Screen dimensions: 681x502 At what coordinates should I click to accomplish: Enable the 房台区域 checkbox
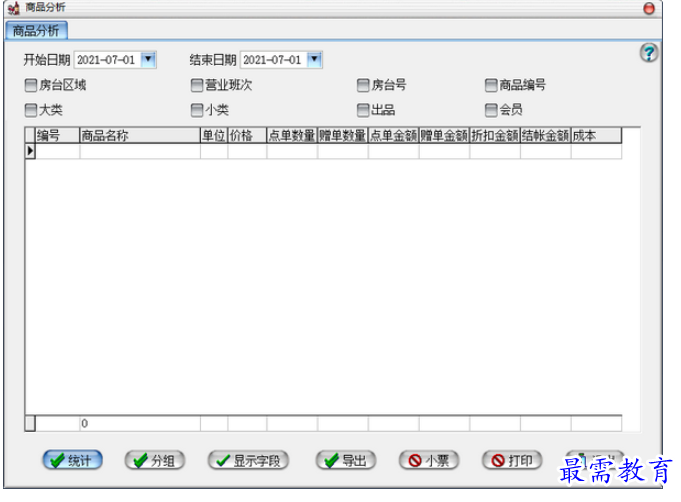(31, 85)
